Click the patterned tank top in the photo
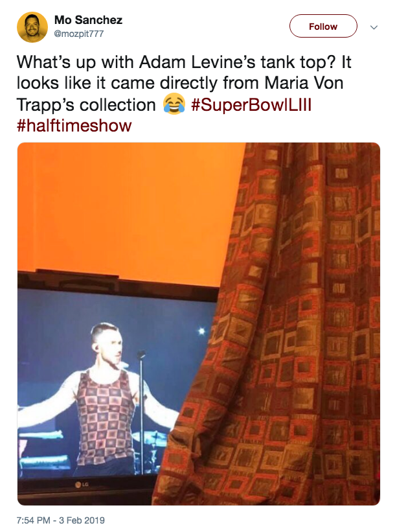The height and width of the screenshot is (532, 395). pyautogui.click(x=105, y=419)
